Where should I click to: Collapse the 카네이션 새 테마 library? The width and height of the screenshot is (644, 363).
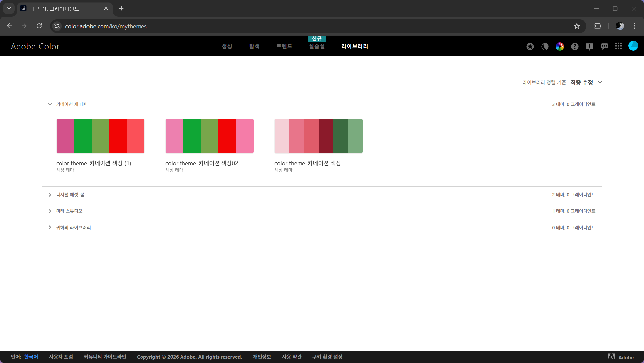[x=50, y=104]
